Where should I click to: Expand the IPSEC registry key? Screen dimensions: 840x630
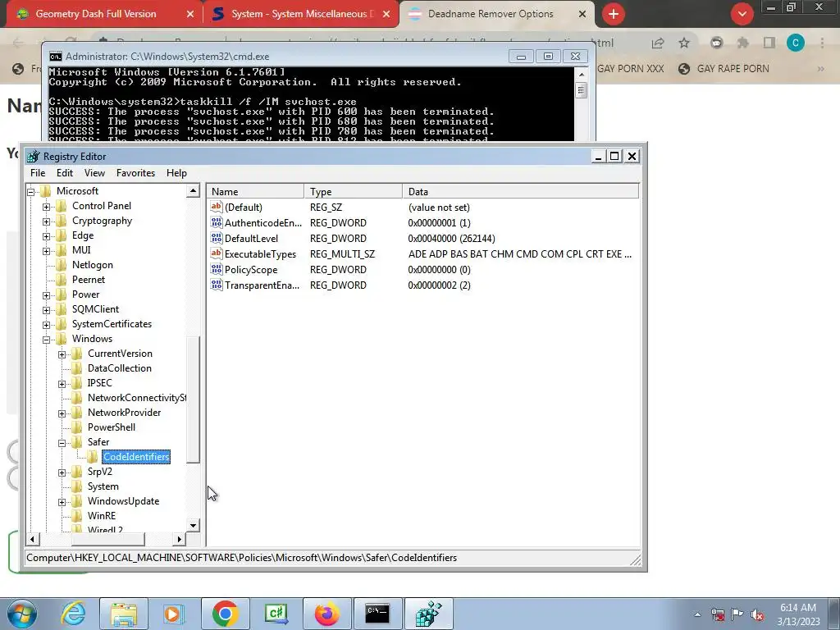click(62, 384)
